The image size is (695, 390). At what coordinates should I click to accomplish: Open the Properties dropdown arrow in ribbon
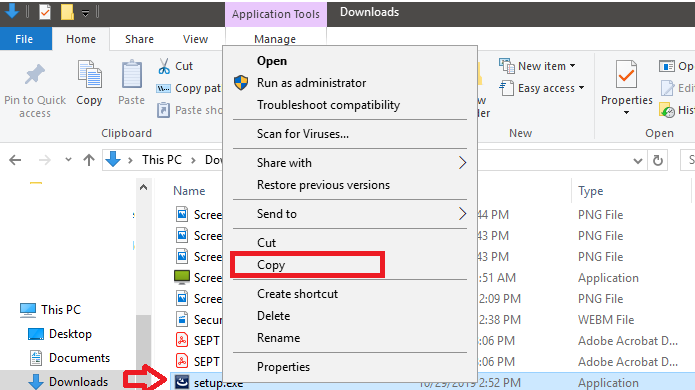pos(626,113)
